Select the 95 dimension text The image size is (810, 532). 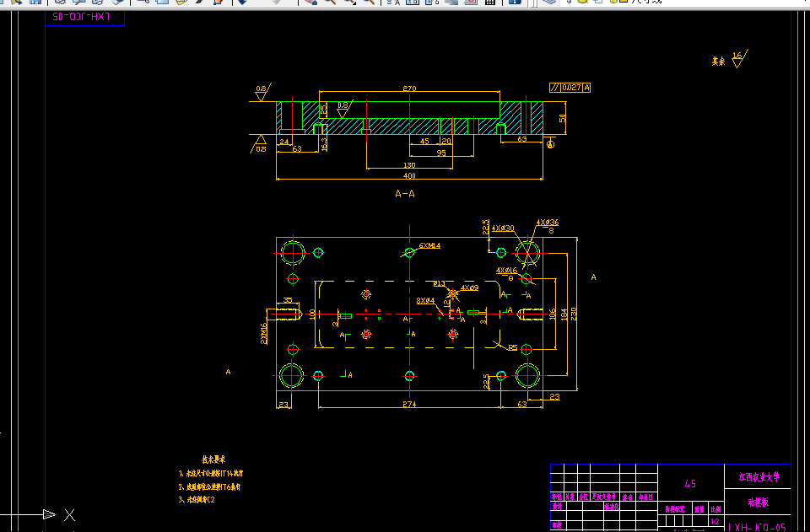(441, 153)
